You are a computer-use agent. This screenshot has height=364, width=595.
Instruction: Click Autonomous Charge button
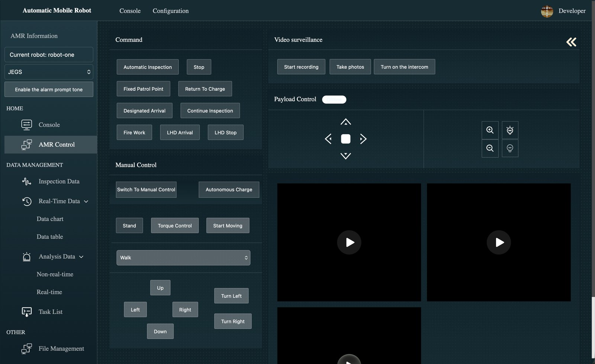click(x=229, y=190)
